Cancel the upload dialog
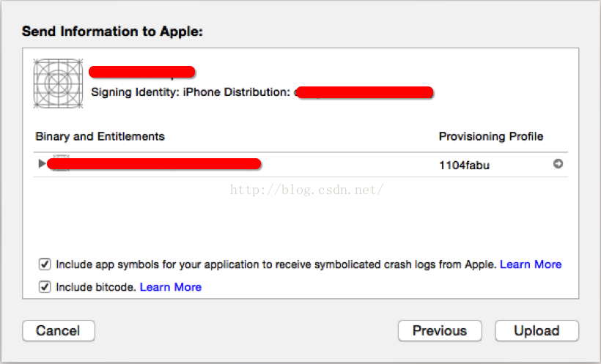The height and width of the screenshot is (364, 601). [59, 330]
